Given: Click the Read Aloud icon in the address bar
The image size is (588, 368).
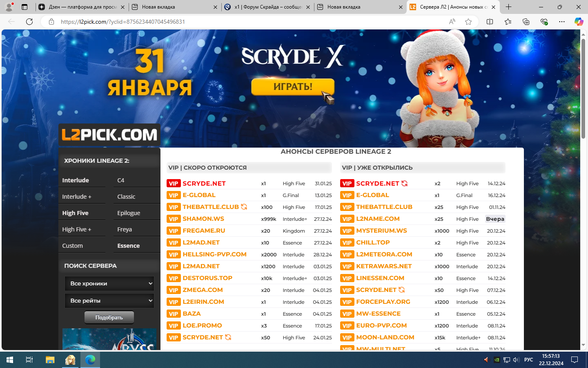Looking at the screenshot, I should tap(452, 22).
